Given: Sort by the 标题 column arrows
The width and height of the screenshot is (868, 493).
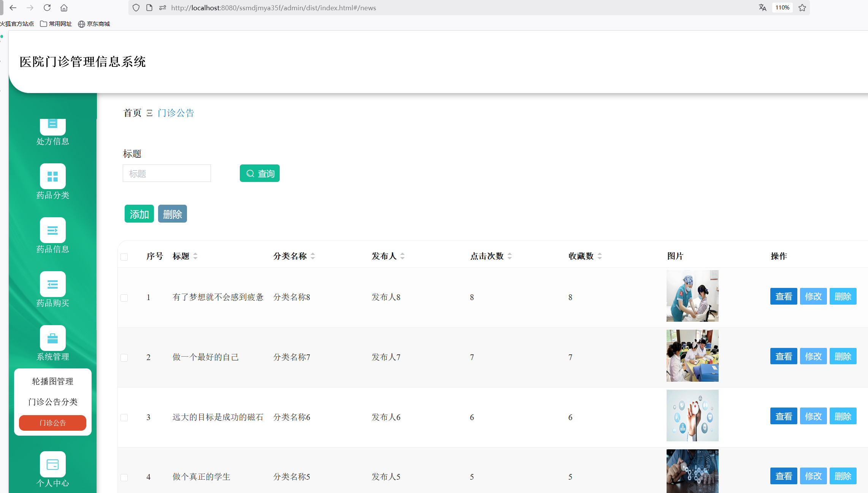Looking at the screenshot, I should pyautogui.click(x=195, y=256).
